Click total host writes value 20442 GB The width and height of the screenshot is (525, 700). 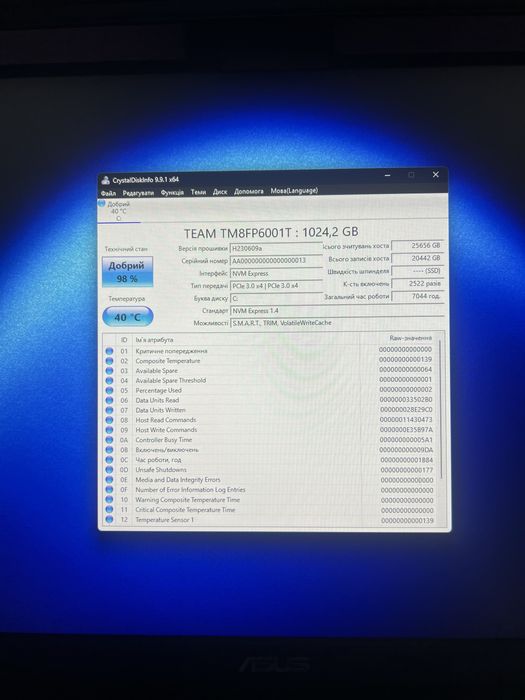click(x=417, y=258)
